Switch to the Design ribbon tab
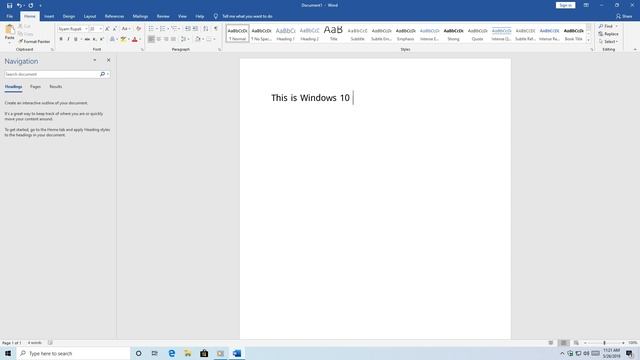640x360 pixels. point(69,16)
